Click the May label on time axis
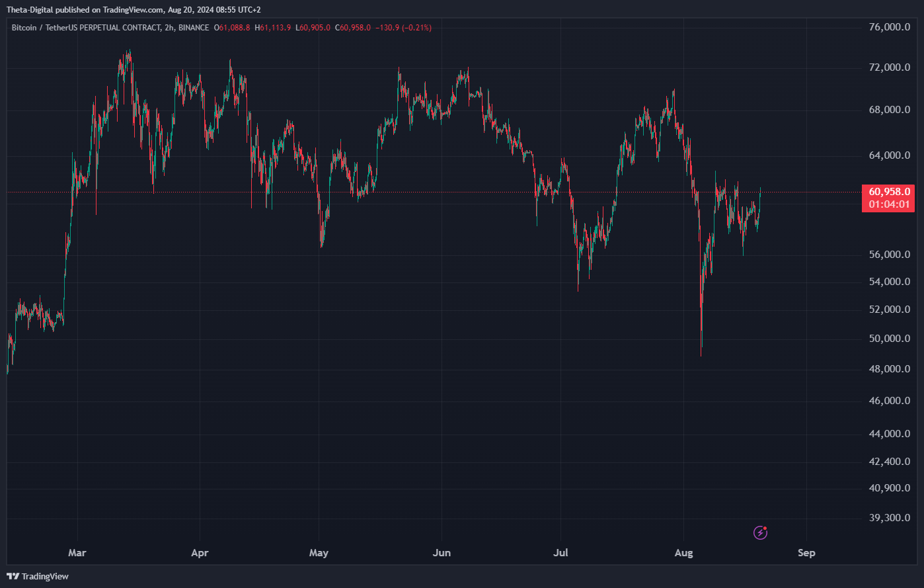The width and height of the screenshot is (924, 588). [x=319, y=553]
